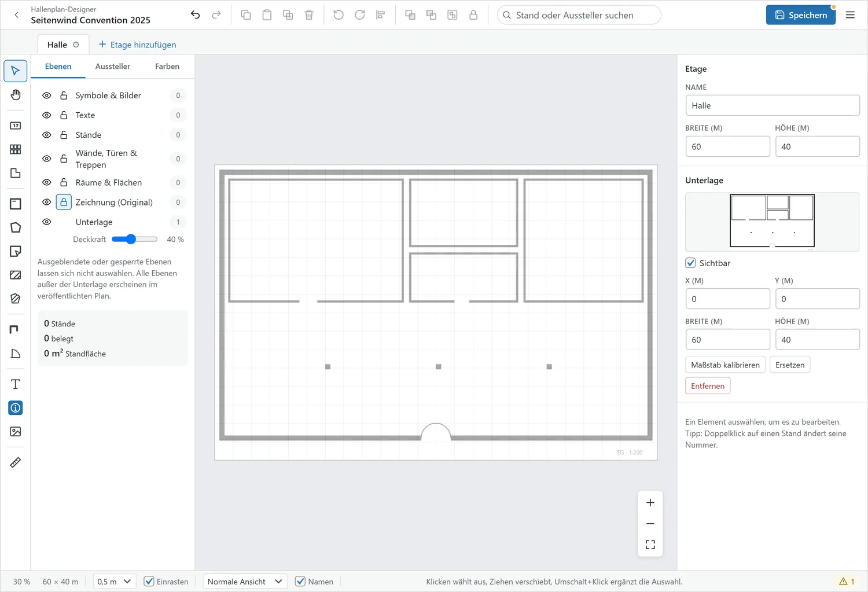Viewport: 868px width, 592px height.
Task: Click Maßstab kalibrieren button
Action: (x=725, y=365)
